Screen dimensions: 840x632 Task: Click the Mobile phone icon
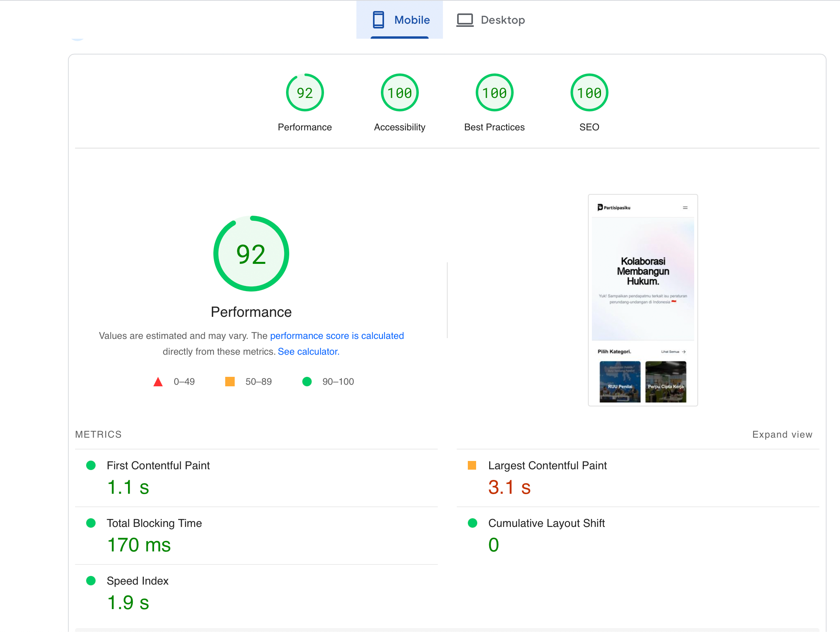[378, 20]
